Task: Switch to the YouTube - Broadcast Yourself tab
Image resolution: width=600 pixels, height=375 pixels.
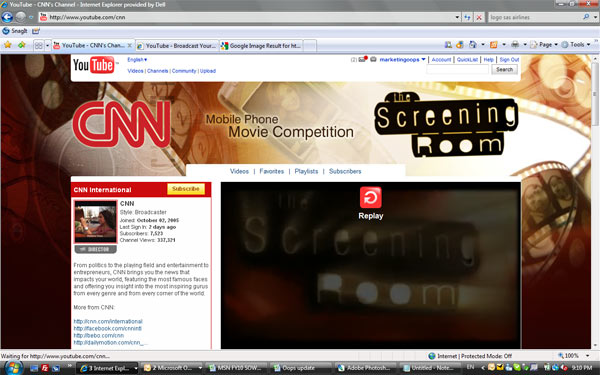Action: [x=177, y=46]
